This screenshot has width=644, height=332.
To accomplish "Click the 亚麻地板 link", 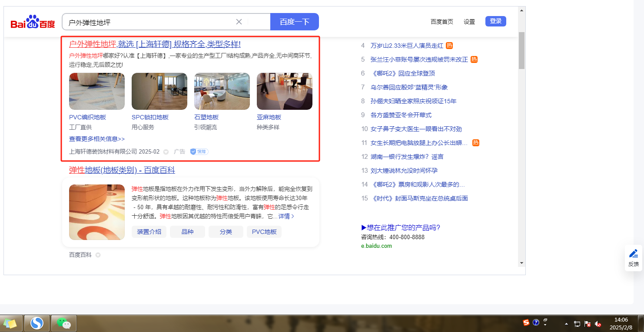I will [269, 117].
